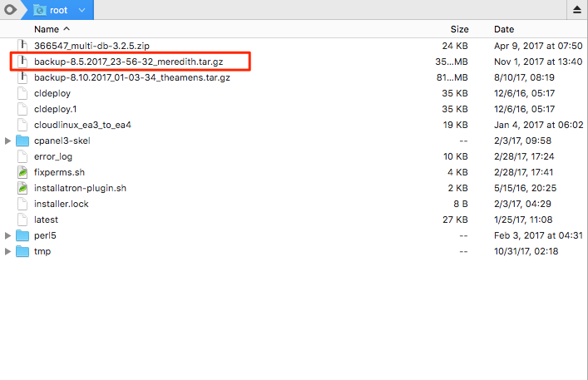Click date Feb 3, 2017 at 04:31

[x=538, y=235]
